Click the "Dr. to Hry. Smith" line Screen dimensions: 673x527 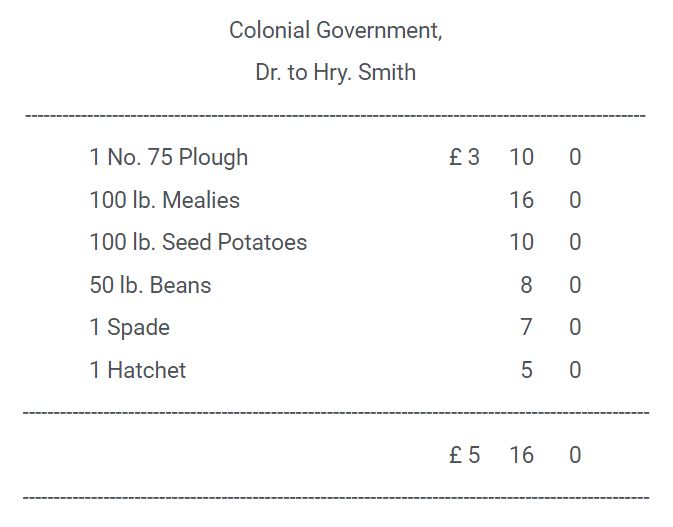click(x=335, y=73)
